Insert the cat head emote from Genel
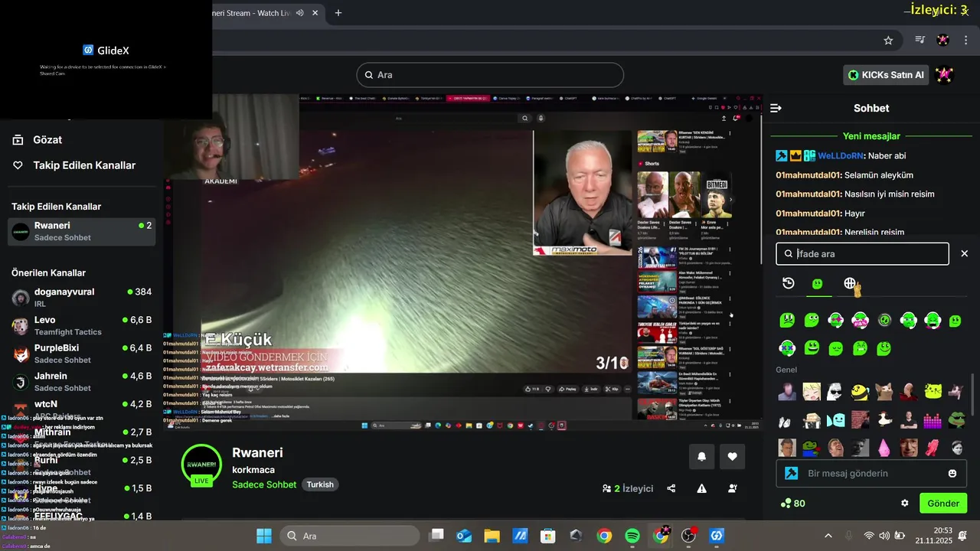Image resolution: width=980 pixels, height=551 pixels. coord(884,393)
